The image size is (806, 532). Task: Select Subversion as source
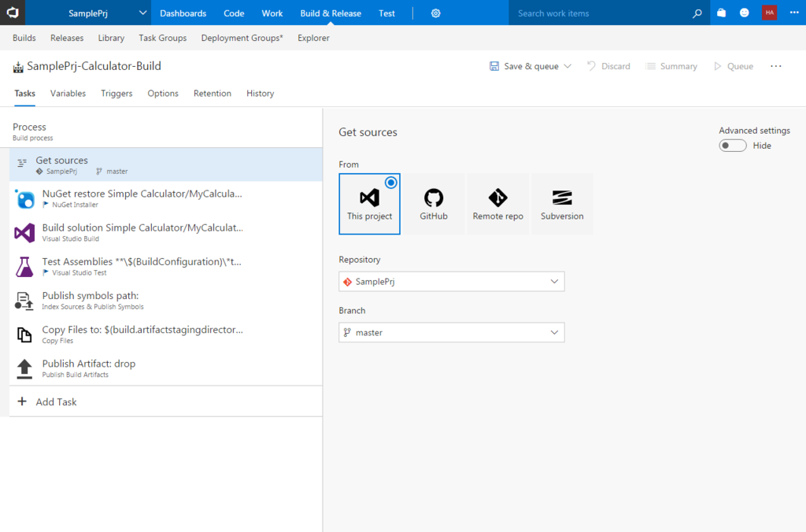(x=562, y=204)
